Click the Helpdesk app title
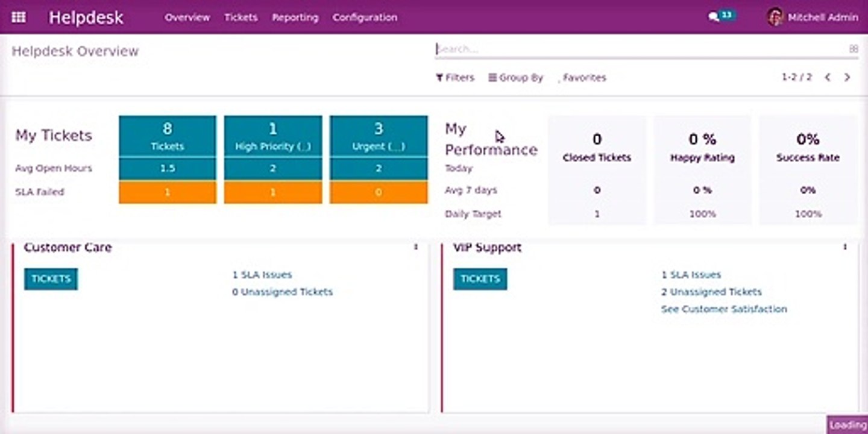 86,17
